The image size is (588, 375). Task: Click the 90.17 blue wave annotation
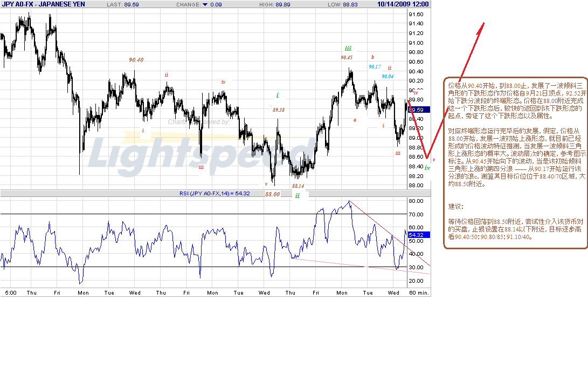(375, 67)
